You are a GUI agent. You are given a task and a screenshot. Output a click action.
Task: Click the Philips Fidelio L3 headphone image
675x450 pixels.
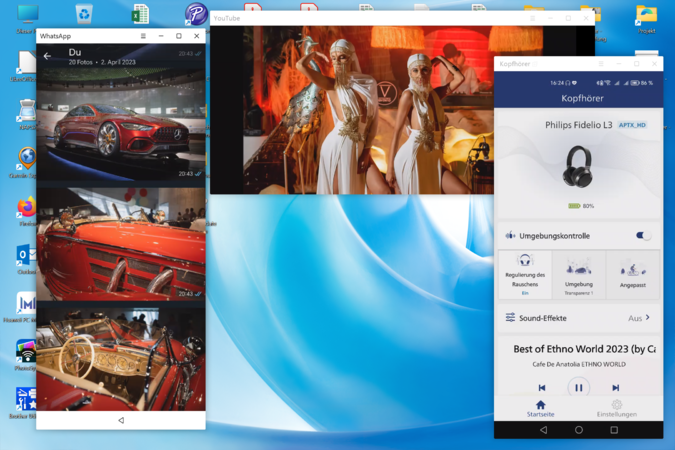pos(578,166)
